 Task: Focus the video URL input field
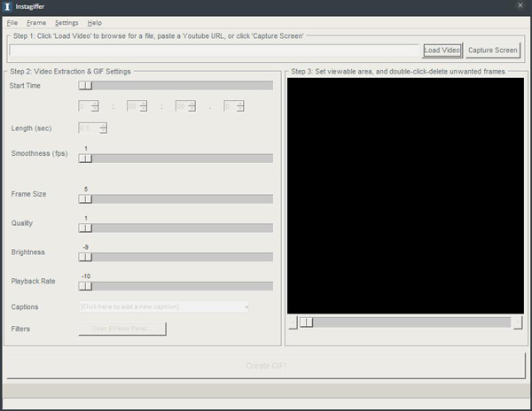coord(215,50)
